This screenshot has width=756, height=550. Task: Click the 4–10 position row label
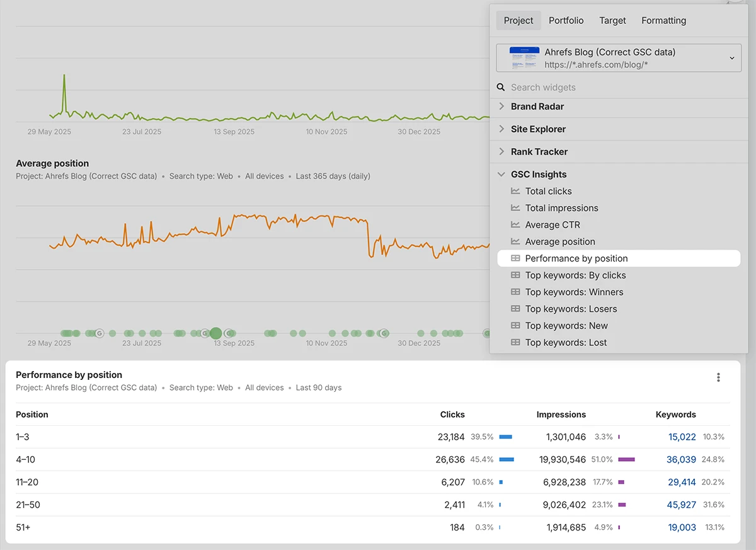[x=25, y=459]
